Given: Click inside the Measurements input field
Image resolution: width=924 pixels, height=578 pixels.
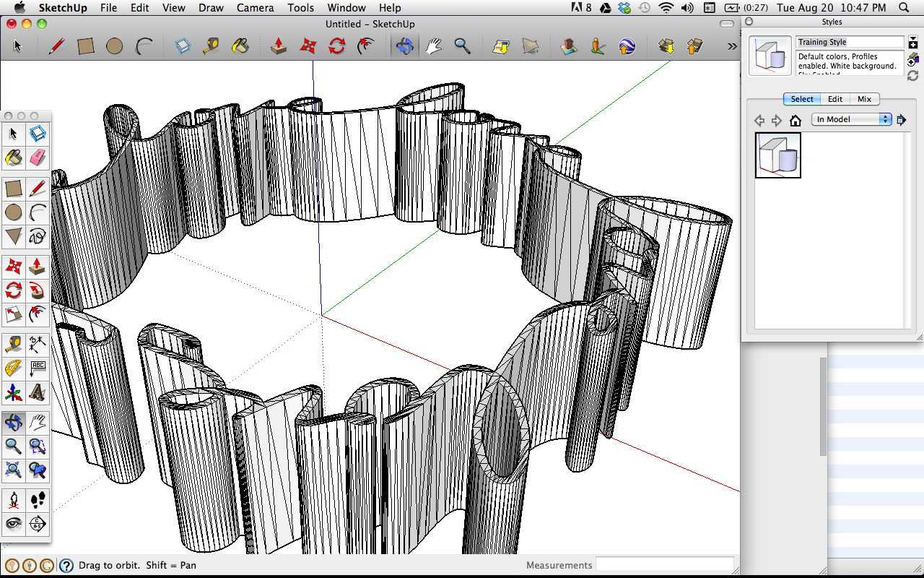Looking at the screenshot, I should coord(664,564).
